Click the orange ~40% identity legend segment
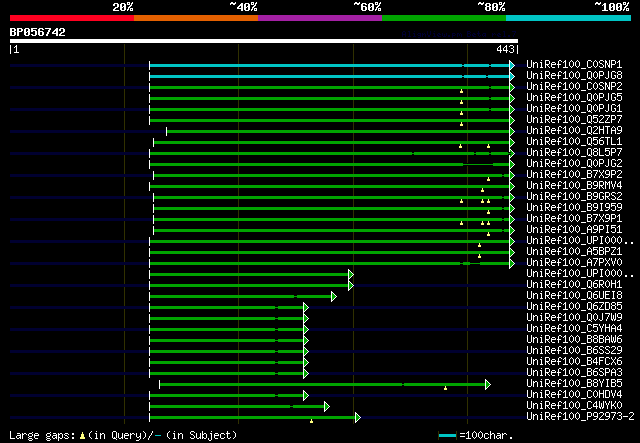Screen dimensions: 640x443 [196, 18]
